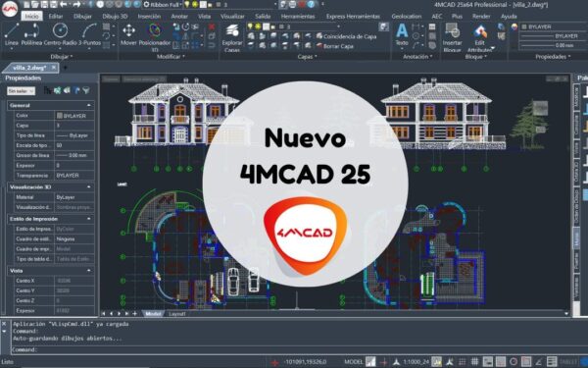The width and height of the screenshot is (588, 368).
Task: Click the filter funnel icon in Propiedades panel
Action: [x=86, y=90]
